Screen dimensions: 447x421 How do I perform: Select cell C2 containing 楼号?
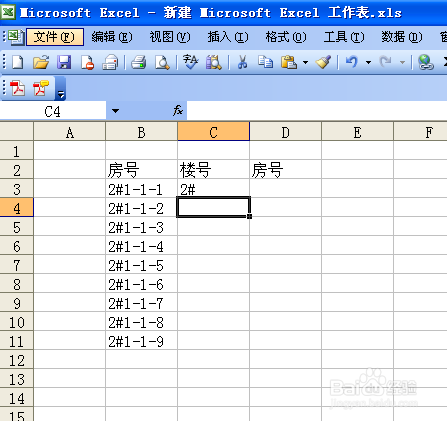(x=213, y=170)
